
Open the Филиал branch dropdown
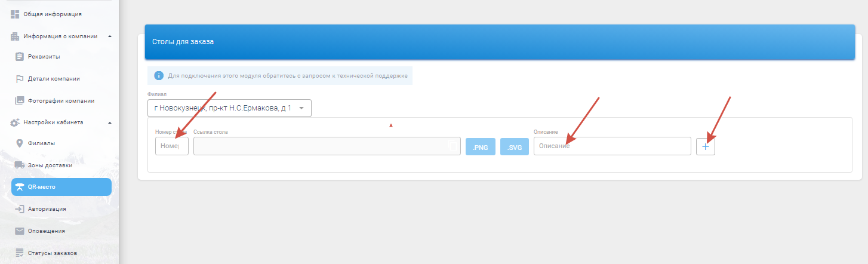click(229, 108)
